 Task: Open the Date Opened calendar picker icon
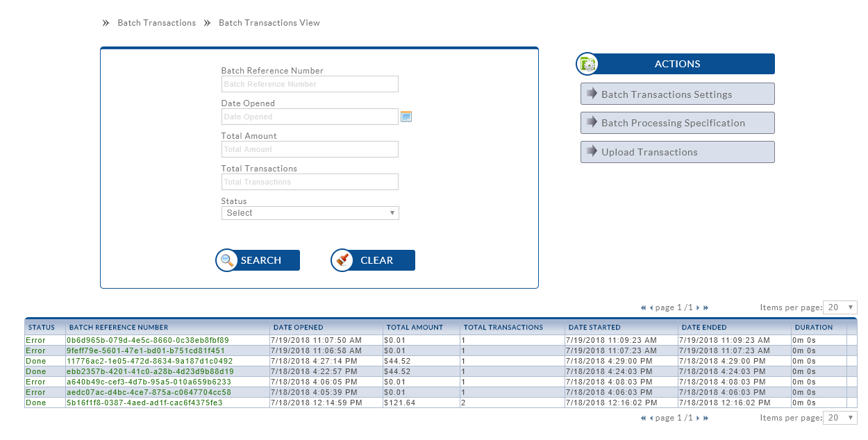406,117
